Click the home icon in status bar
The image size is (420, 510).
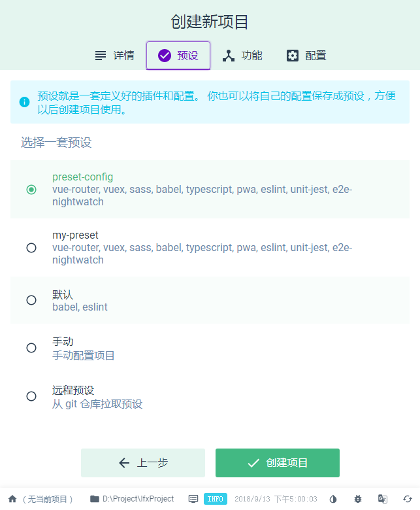tap(12, 499)
